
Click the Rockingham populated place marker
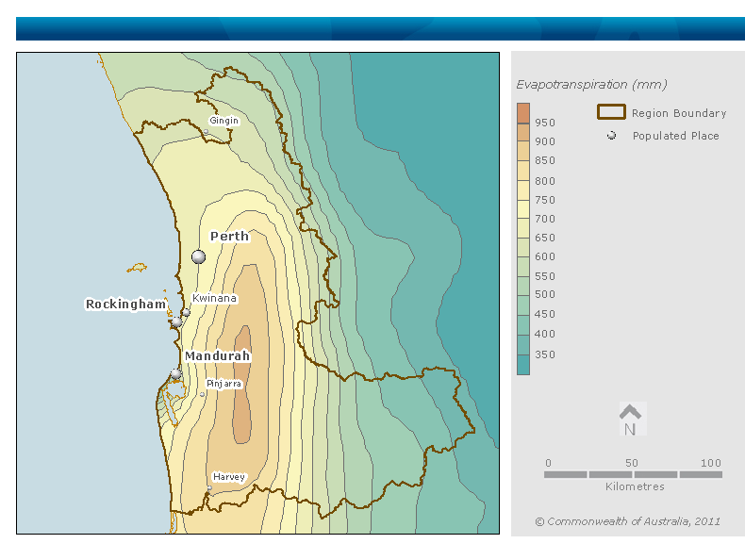[176, 322]
